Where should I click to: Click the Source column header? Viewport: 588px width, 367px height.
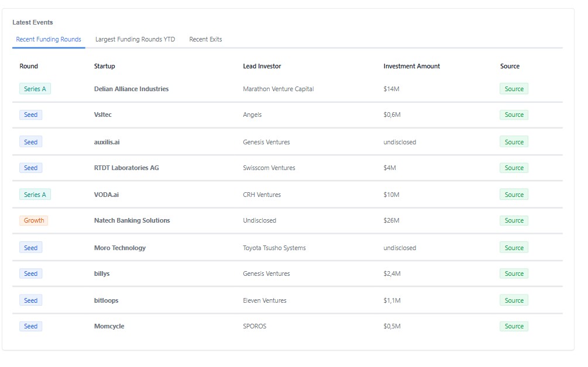(510, 66)
